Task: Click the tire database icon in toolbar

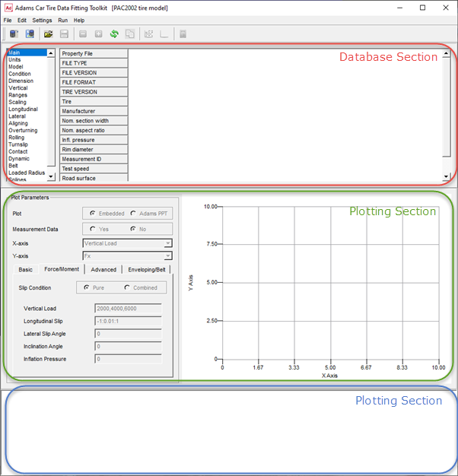Action: tap(14, 34)
